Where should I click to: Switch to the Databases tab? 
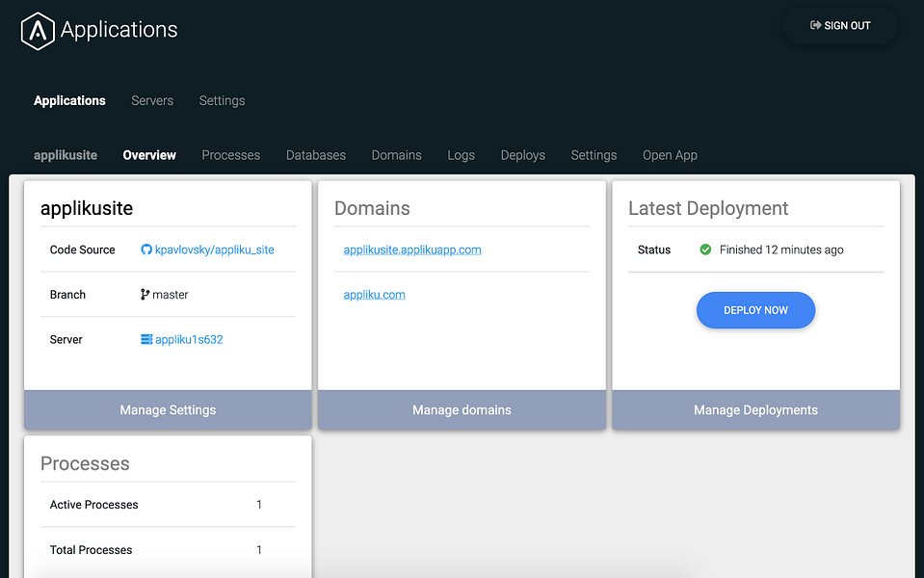pos(315,155)
